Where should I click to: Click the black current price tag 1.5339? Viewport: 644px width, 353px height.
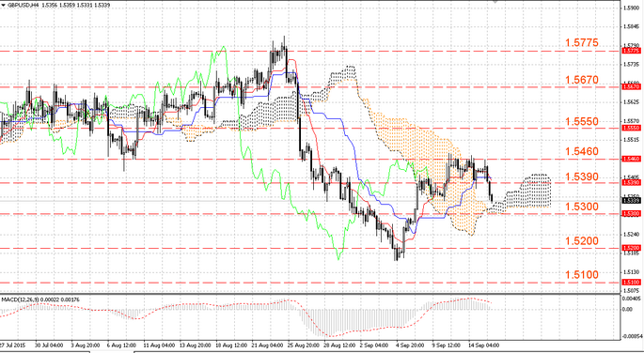pos(631,201)
